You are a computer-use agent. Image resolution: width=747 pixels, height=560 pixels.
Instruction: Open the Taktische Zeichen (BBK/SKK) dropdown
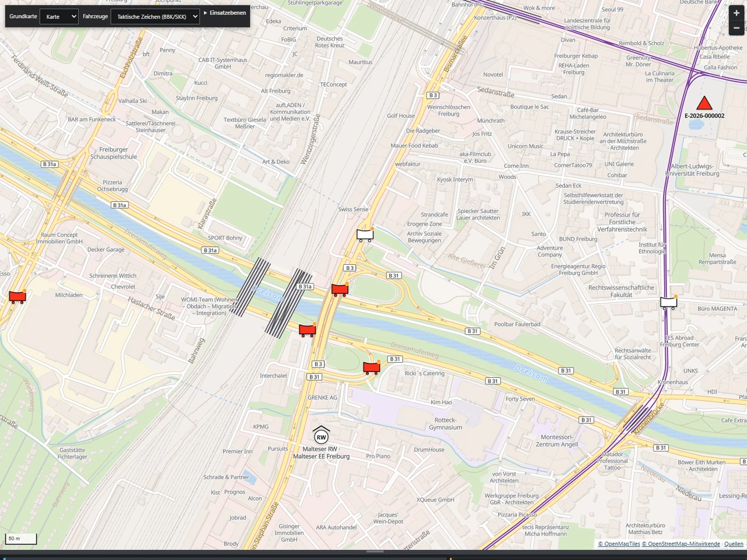(155, 16)
